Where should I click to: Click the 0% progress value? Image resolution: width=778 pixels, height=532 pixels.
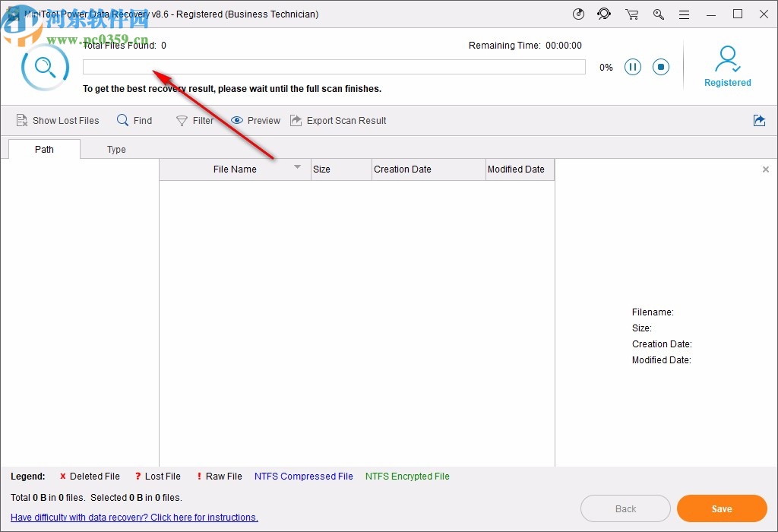click(606, 68)
